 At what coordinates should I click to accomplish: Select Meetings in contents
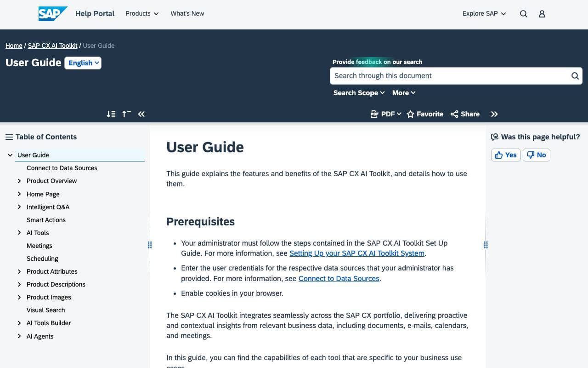click(40, 246)
